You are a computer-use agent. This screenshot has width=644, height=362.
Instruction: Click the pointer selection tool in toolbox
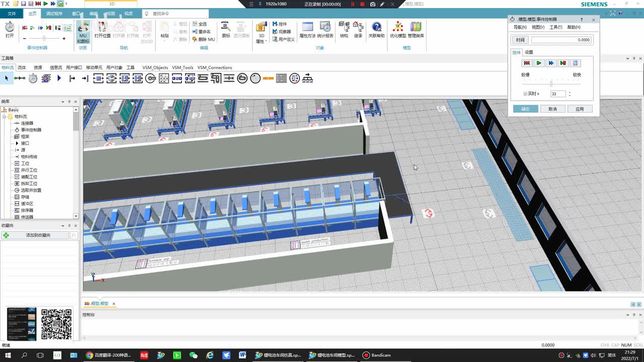[7, 78]
